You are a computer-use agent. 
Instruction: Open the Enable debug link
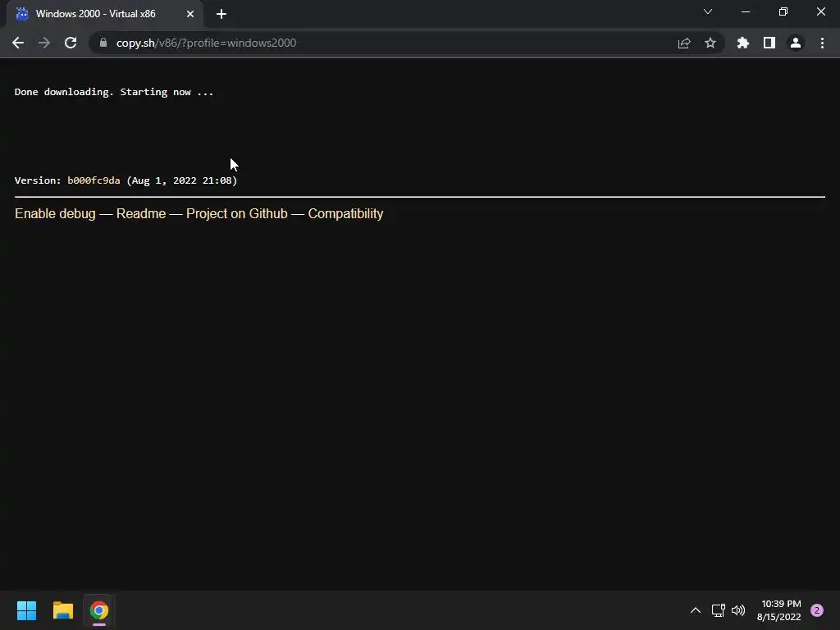(55, 214)
